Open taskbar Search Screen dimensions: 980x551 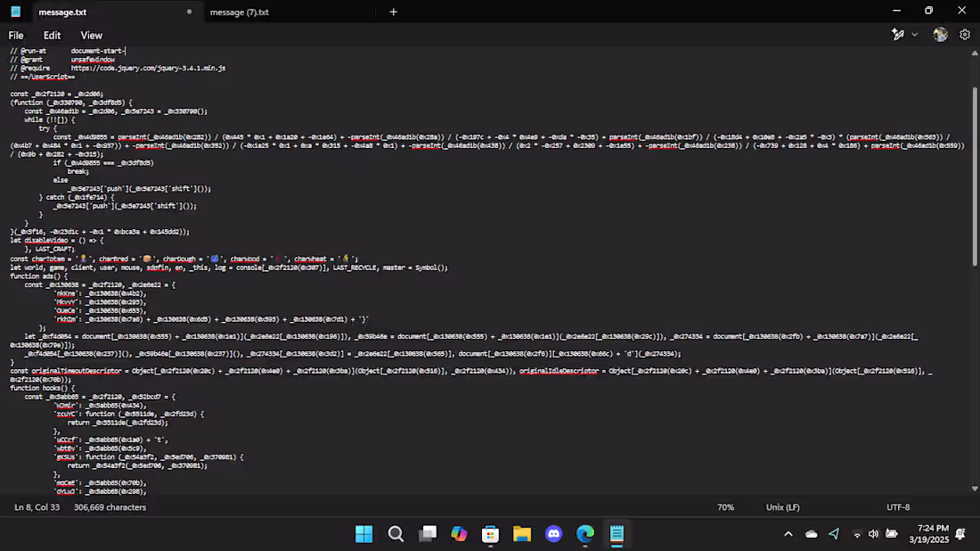click(x=396, y=534)
